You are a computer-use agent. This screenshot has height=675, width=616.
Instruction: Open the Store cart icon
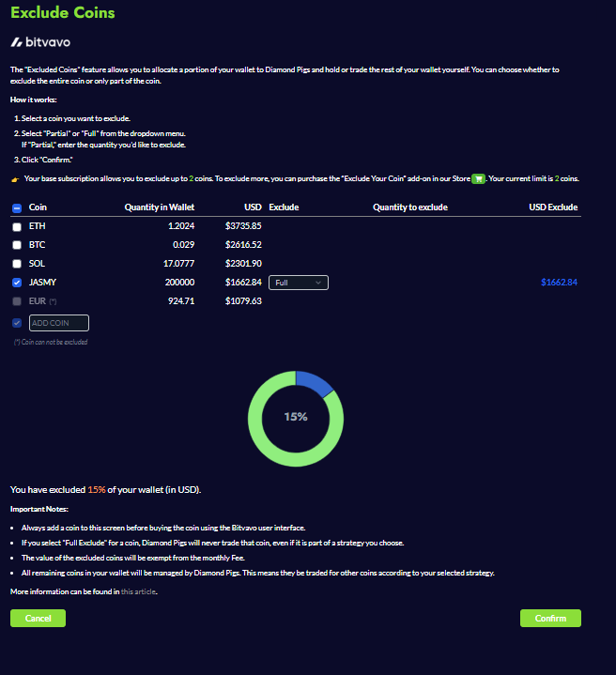478,178
